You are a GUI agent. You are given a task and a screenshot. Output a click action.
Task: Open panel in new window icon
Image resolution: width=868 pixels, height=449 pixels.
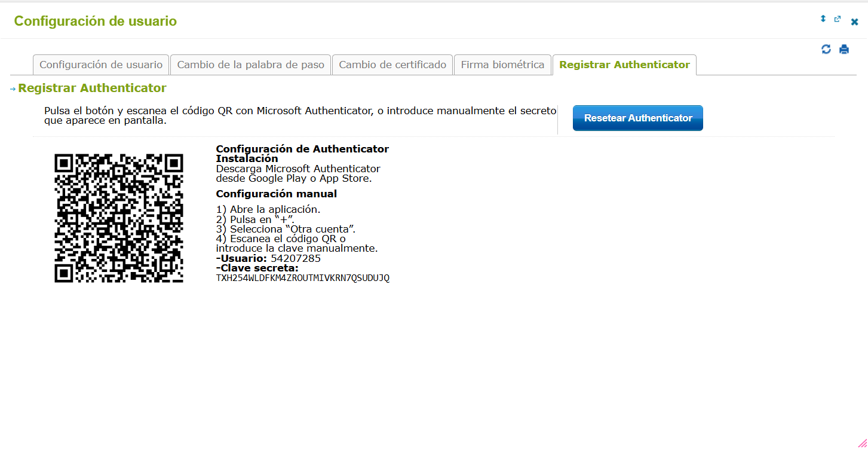click(x=838, y=19)
